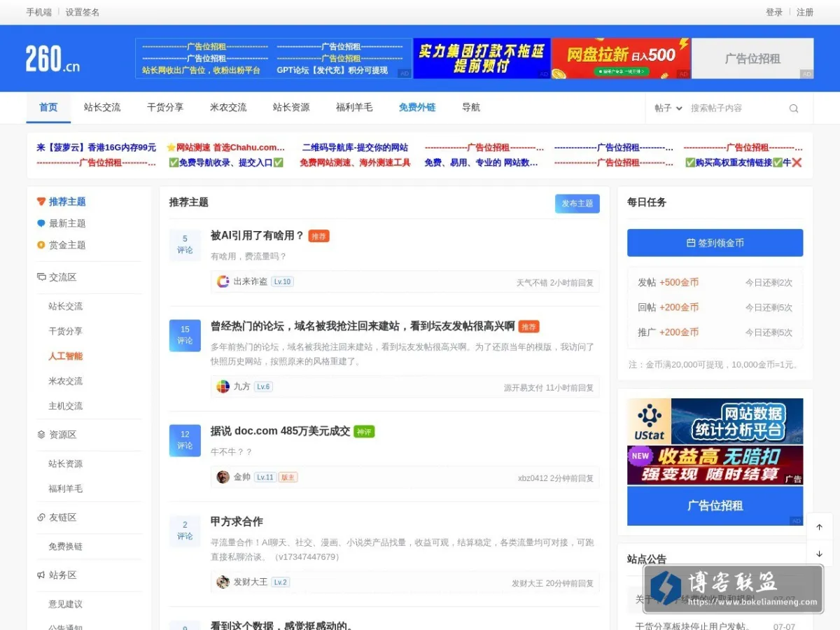Click the 站务区 megaphone icon
This screenshot has height=630, width=840.
(x=41, y=575)
